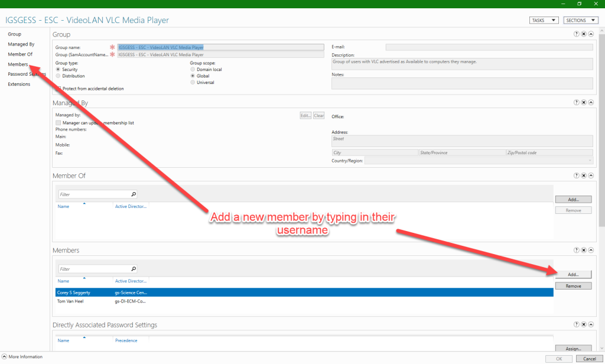The width and height of the screenshot is (605, 364).
Task: Click the State/Province field
Action: (x=462, y=152)
